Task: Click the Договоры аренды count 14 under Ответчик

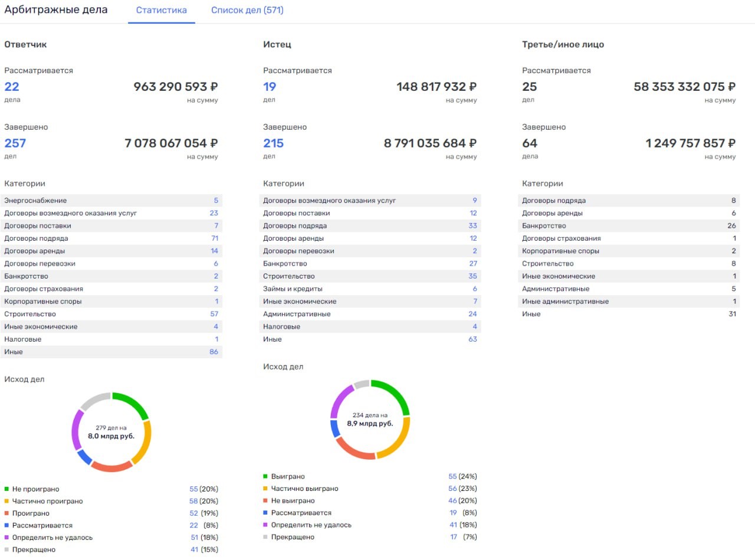Action: (215, 251)
